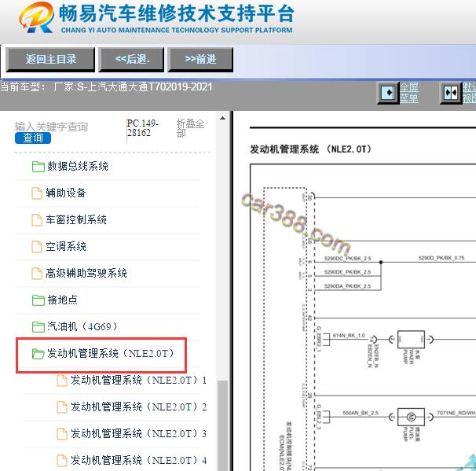Click wire label 550AN_BK_2.5

point(361,413)
